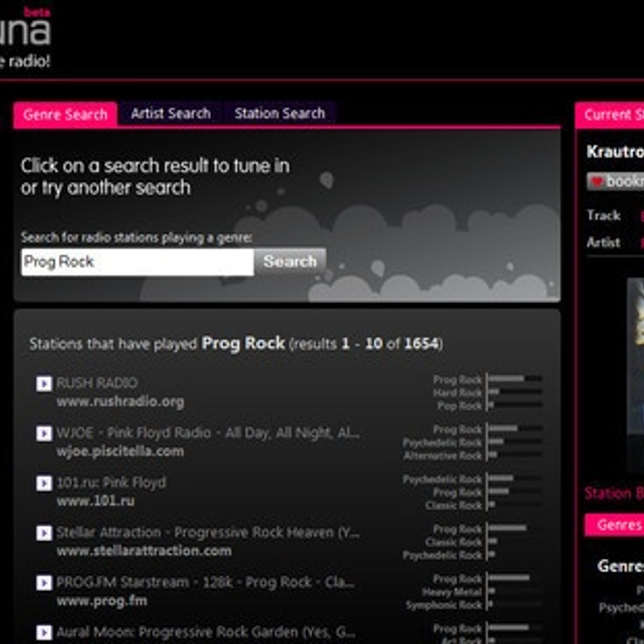Click the Station B... heading in sidebar
The image size is (644, 644).
click(x=614, y=493)
